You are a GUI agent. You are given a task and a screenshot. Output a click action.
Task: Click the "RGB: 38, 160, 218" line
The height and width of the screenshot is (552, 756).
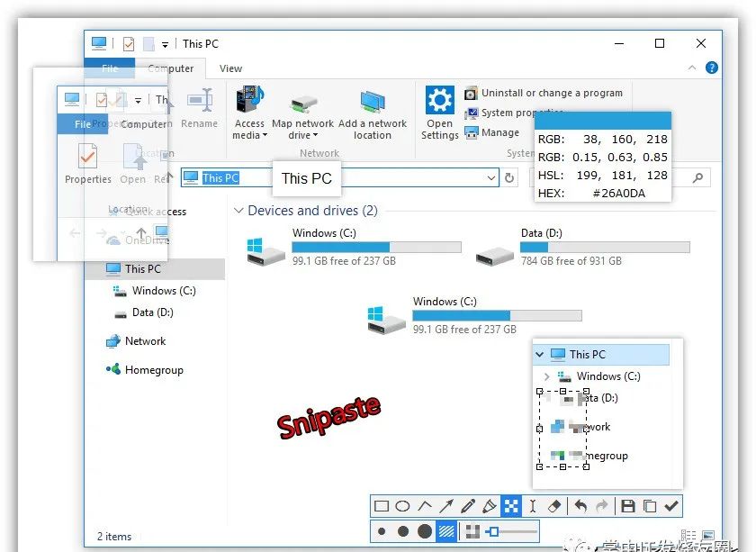pyautogui.click(x=603, y=140)
